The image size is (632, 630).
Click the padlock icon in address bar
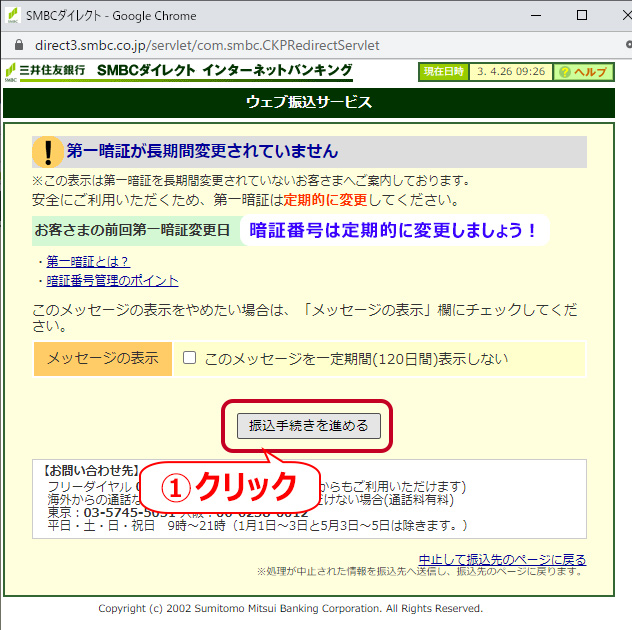point(19,45)
